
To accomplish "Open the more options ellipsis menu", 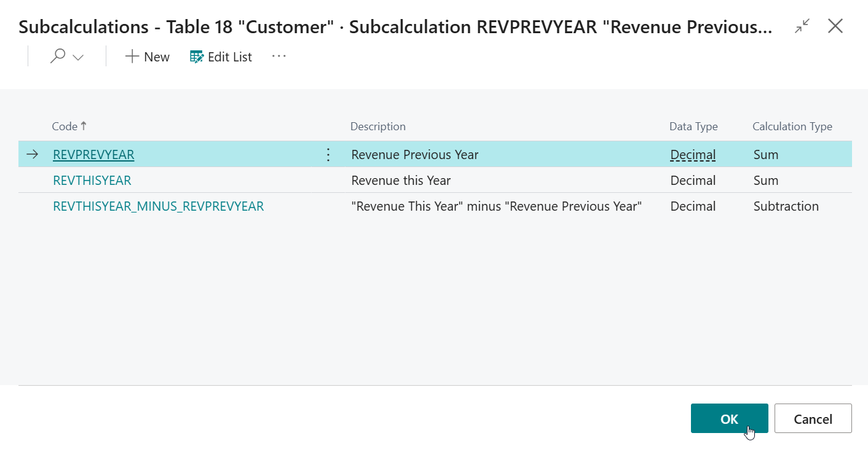I will [279, 56].
